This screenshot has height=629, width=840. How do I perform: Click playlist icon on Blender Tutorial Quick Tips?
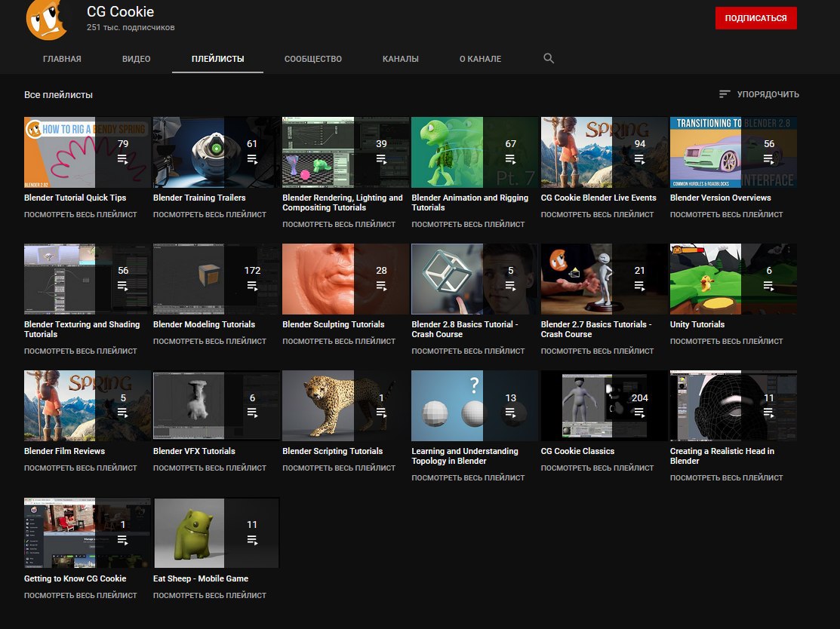pyautogui.click(x=123, y=160)
